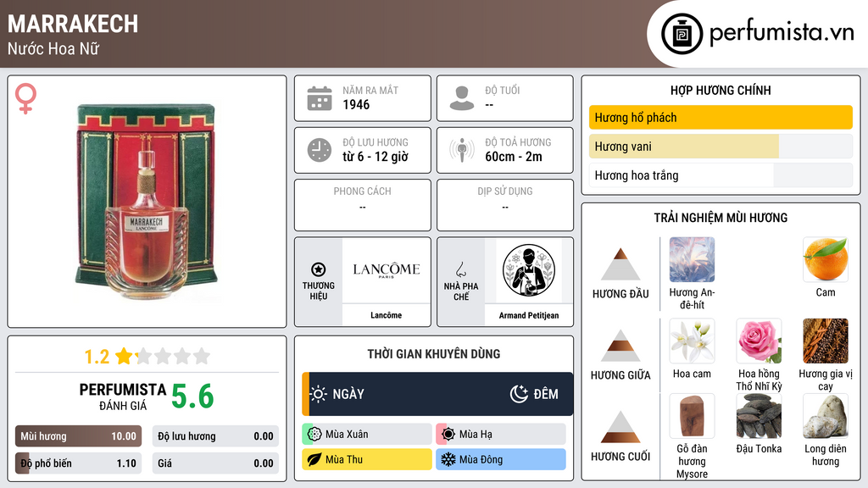Click the Mùi hương 10.00 score bar

point(78,436)
